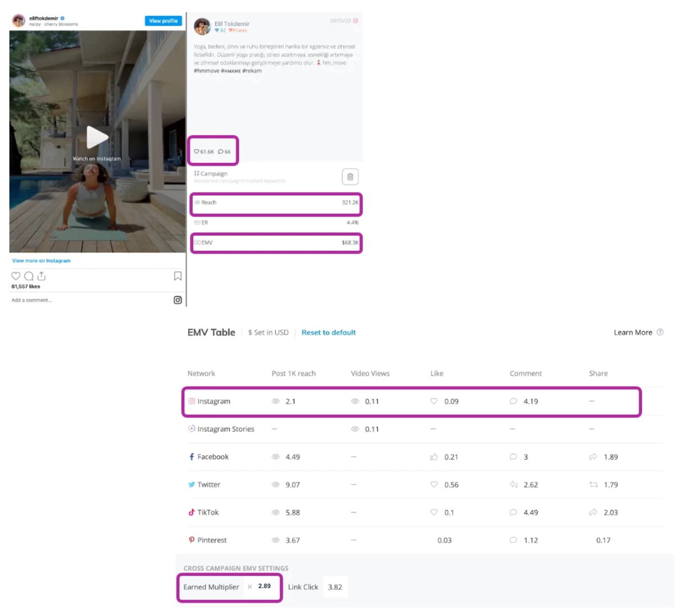The width and height of the screenshot is (700, 613).
Task: Click TikTok Comment value 4.49
Action: pyautogui.click(x=531, y=512)
